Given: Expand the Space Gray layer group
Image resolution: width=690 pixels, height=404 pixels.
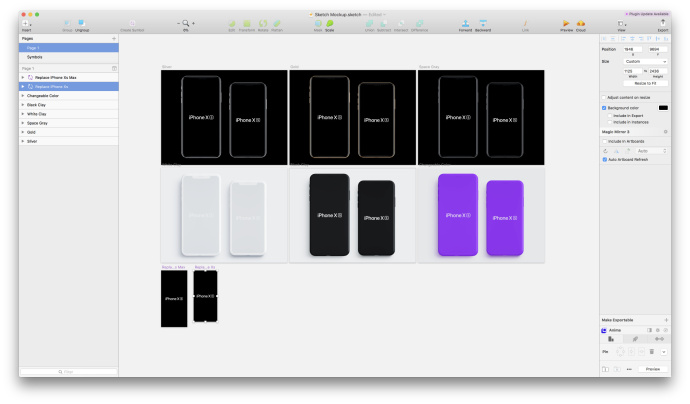Looking at the screenshot, I should point(22,122).
